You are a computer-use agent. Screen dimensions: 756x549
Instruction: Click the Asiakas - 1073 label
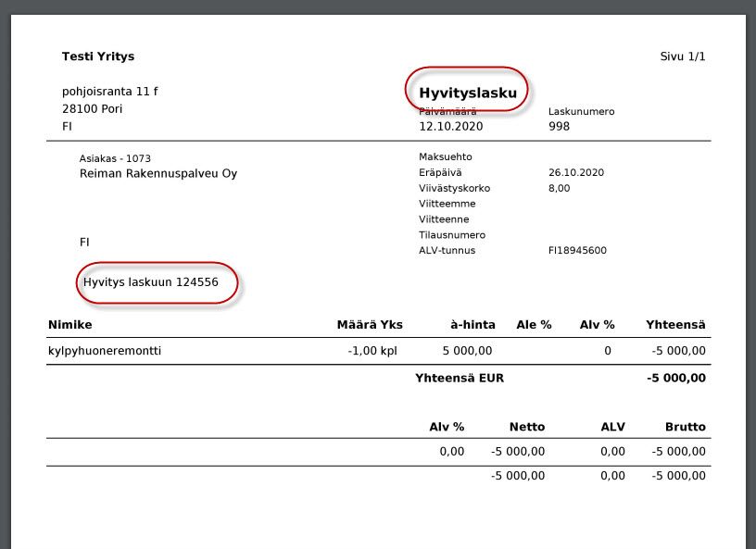(x=115, y=158)
